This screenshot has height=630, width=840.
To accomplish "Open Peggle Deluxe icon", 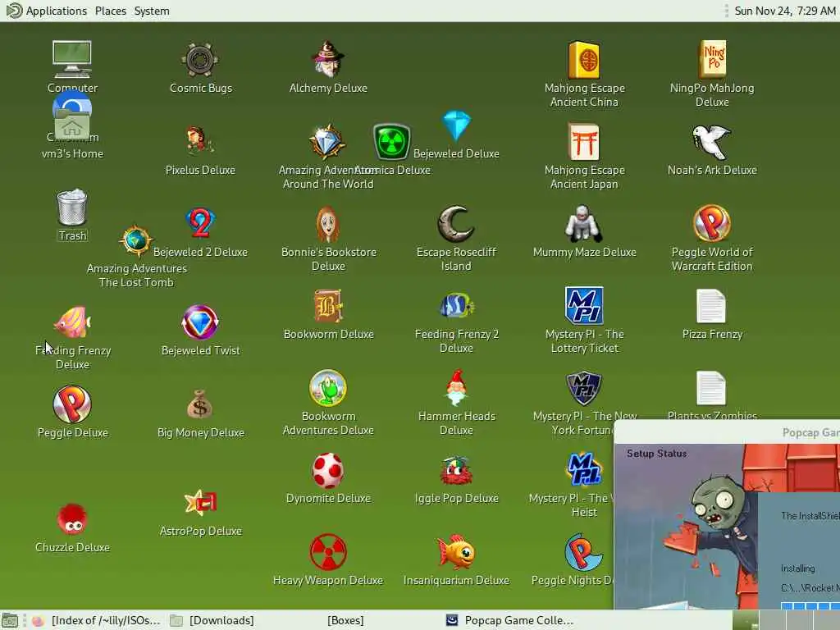I will point(72,404).
